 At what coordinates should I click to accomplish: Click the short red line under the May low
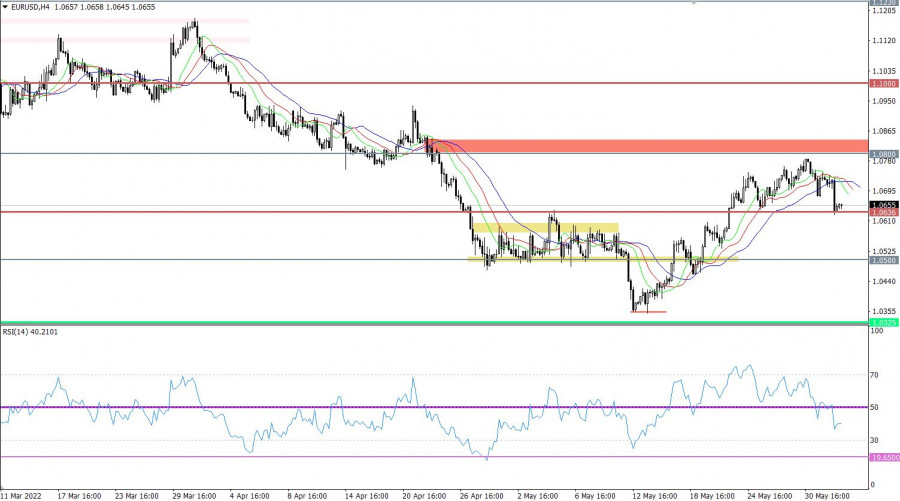click(x=649, y=312)
